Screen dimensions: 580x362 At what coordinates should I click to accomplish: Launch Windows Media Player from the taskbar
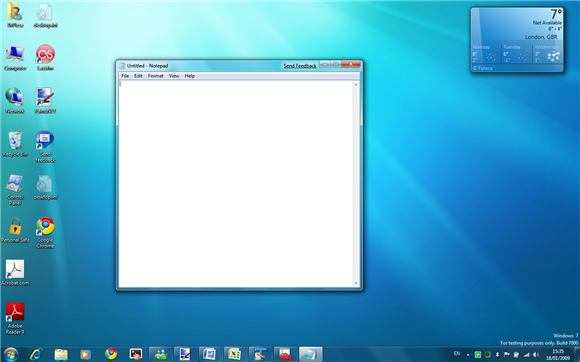(x=85, y=355)
